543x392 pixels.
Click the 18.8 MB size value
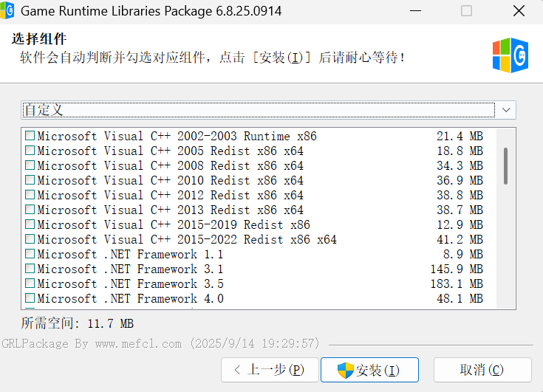460,151
